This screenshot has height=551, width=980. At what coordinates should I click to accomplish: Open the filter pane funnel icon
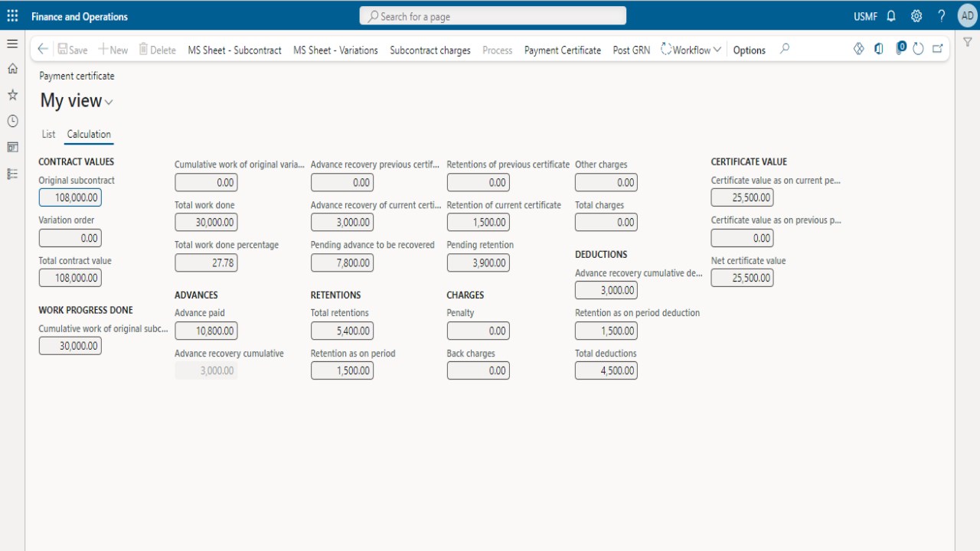968,43
